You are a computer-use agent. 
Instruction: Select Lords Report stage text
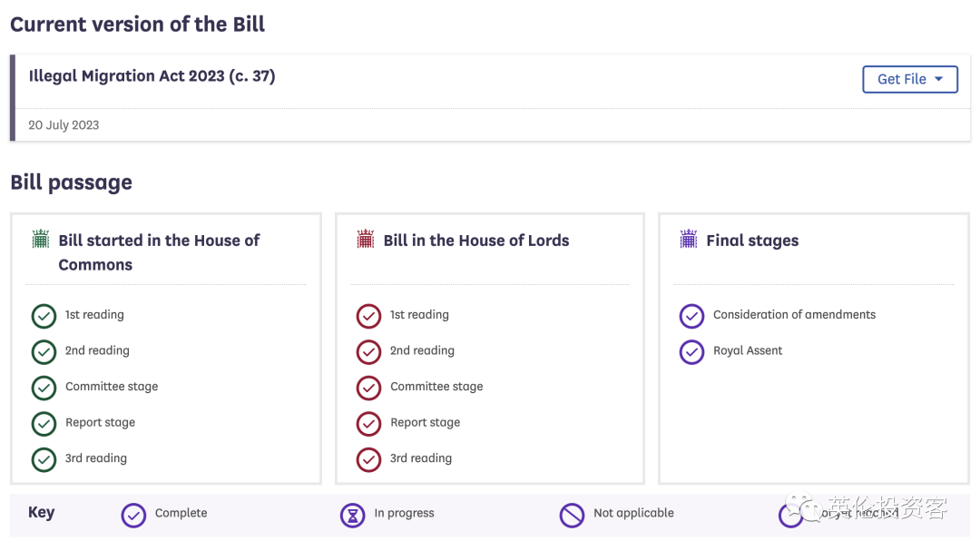(x=425, y=423)
